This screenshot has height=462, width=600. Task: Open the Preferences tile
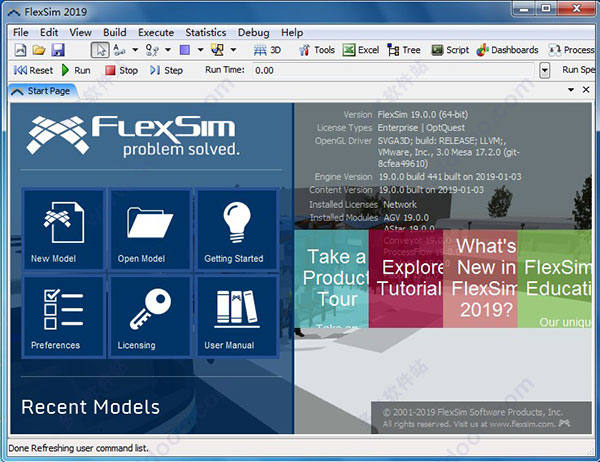(63, 317)
